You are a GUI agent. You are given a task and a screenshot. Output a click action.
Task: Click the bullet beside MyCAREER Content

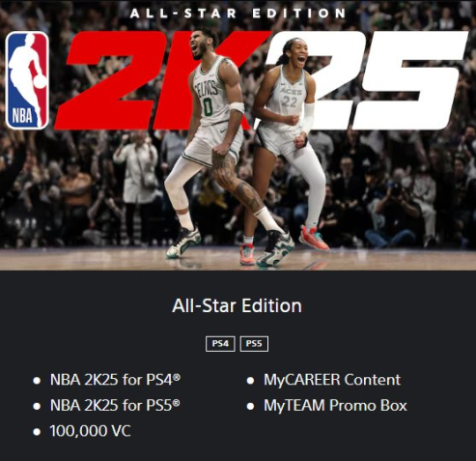click(x=250, y=381)
